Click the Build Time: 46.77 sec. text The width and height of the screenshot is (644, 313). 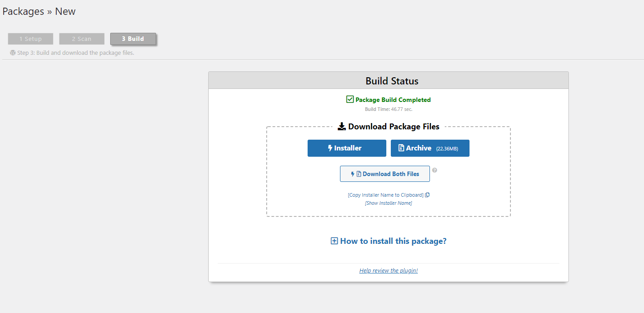pyautogui.click(x=389, y=109)
